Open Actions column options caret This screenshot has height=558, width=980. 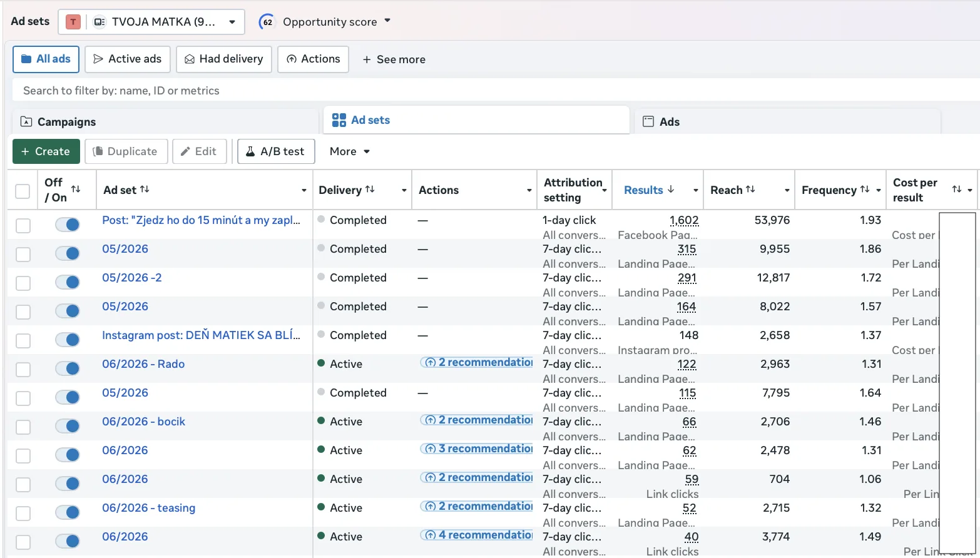click(x=529, y=190)
